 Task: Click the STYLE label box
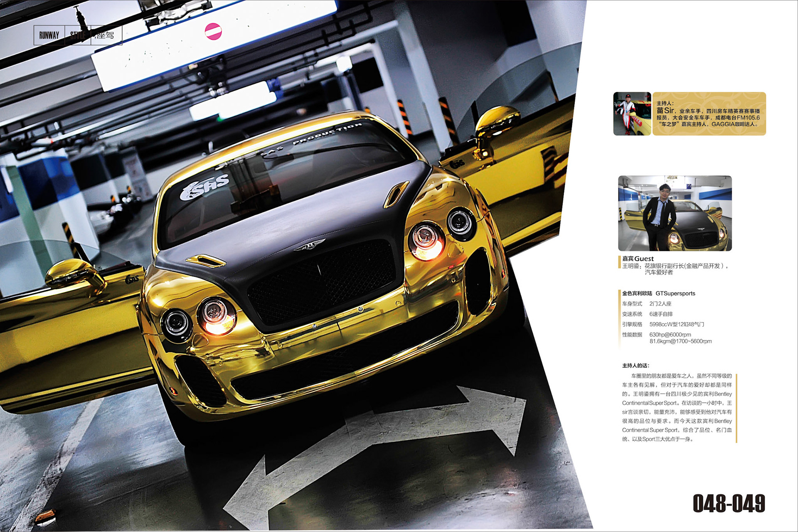[x=78, y=35]
